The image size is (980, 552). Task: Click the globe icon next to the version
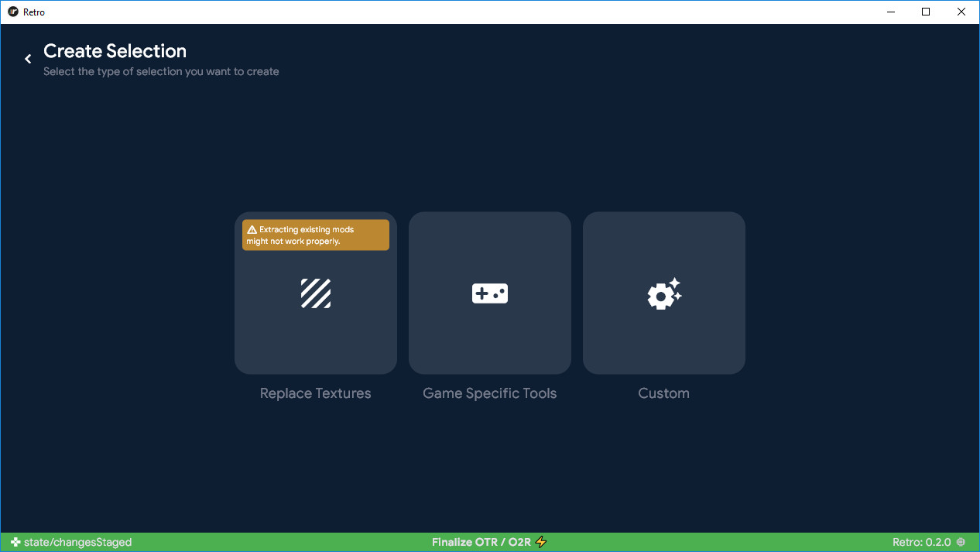[961, 542]
